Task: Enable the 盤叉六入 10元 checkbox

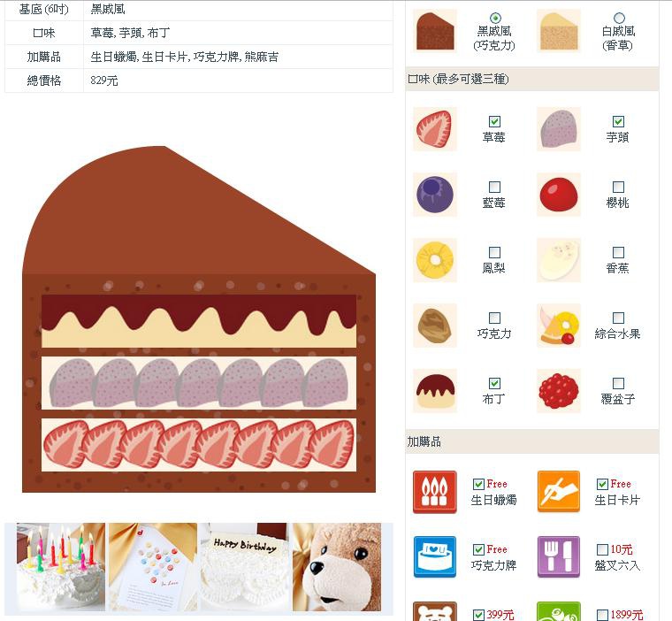Action: (602, 549)
